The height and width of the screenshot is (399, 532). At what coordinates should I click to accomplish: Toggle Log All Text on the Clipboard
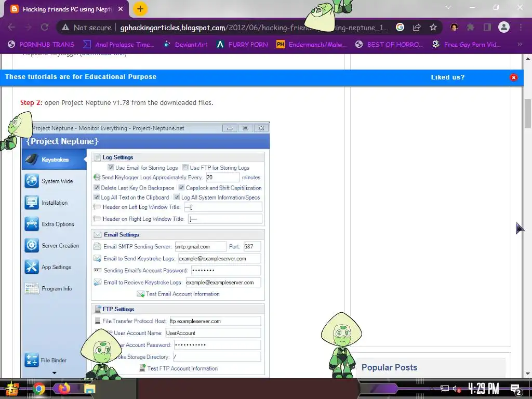97,197
